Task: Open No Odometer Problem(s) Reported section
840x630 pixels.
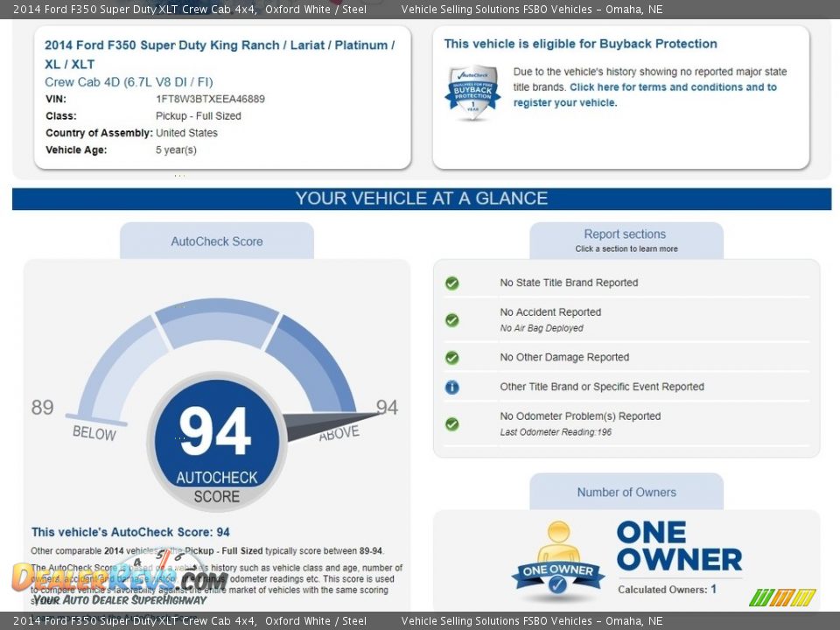Action: [x=580, y=416]
